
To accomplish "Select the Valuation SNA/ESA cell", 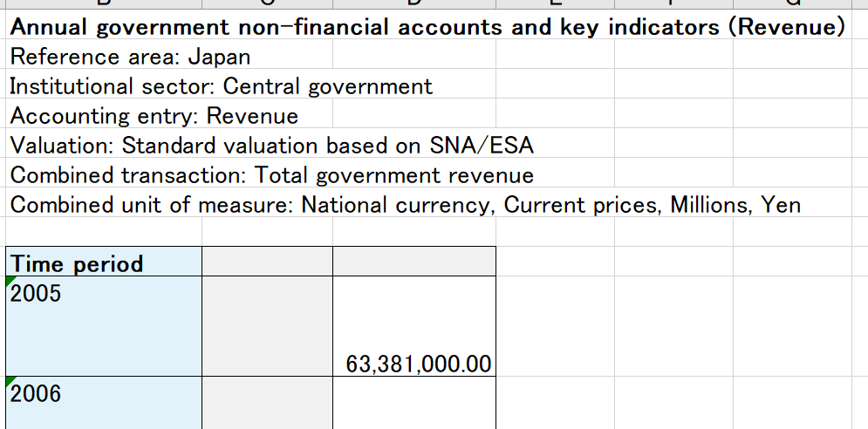I will pos(271,145).
